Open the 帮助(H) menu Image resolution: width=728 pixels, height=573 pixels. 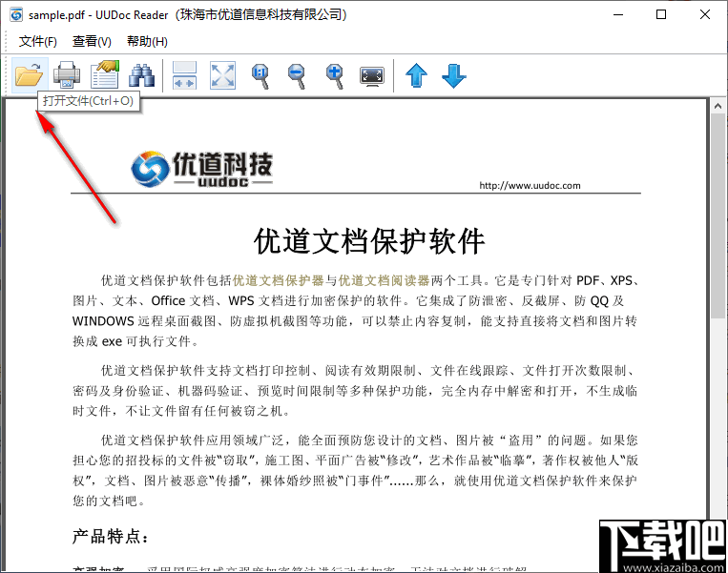pyautogui.click(x=147, y=41)
